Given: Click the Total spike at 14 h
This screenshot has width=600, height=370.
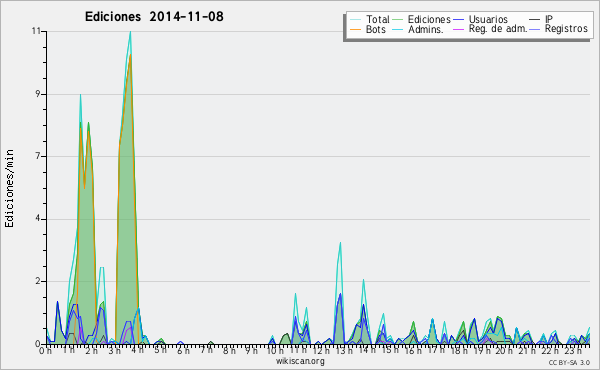Looking at the screenshot, I should [x=363, y=280].
